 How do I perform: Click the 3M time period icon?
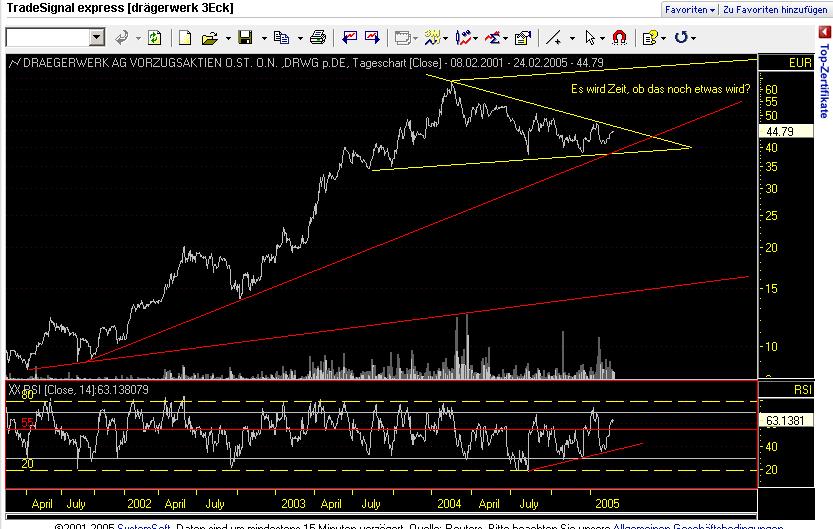[432, 38]
